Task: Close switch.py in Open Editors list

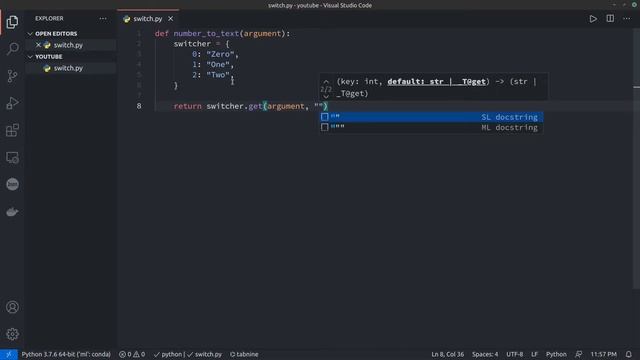Action: coord(38,45)
